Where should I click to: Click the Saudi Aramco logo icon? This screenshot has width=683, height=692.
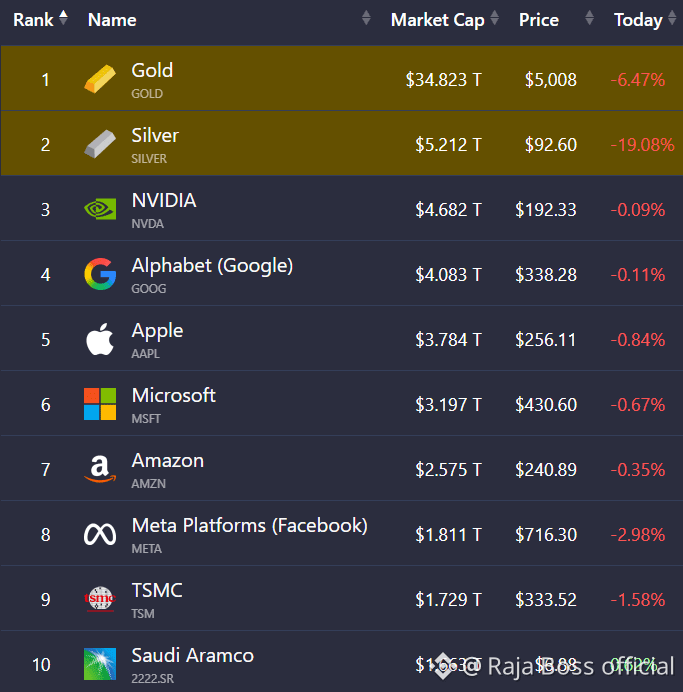click(100, 664)
